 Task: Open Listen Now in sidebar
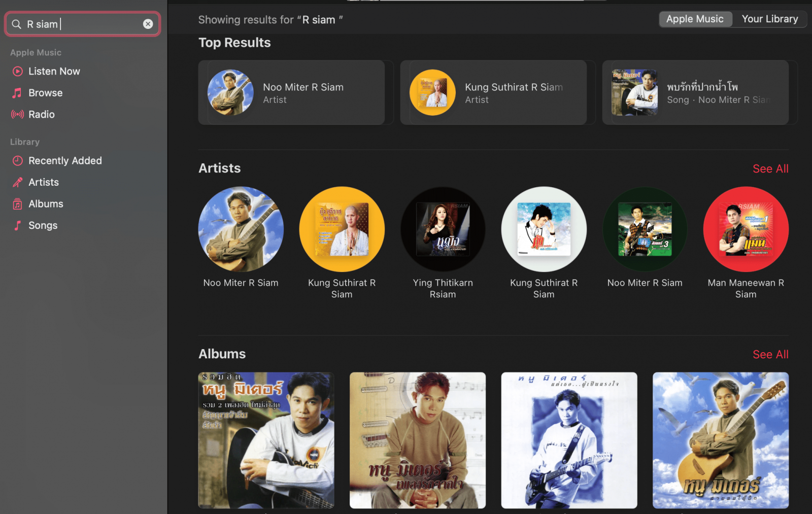[54, 72]
